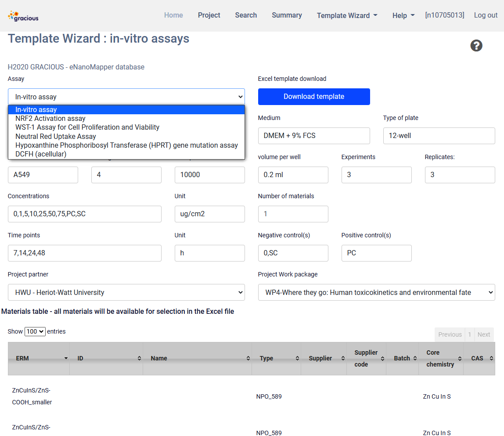Sort table by ID column arrows
This screenshot has width=504, height=436.
pos(139,359)
